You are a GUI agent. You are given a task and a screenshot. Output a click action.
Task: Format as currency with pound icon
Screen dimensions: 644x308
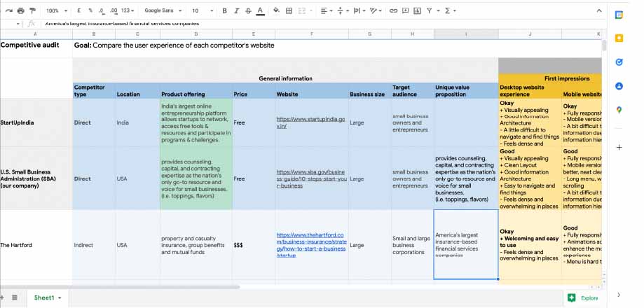[x=79, y=10]
